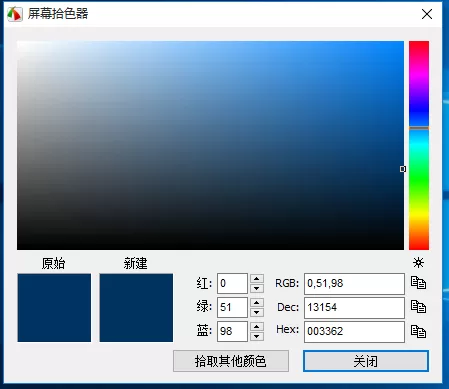
Task: Click the selection marker in the color field
Action: [403, 169]
